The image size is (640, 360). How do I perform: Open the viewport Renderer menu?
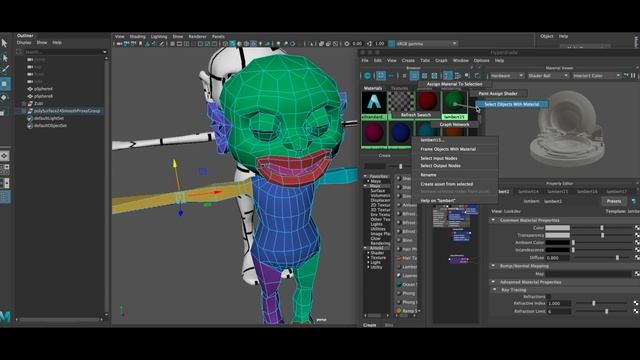pos(198,37)
